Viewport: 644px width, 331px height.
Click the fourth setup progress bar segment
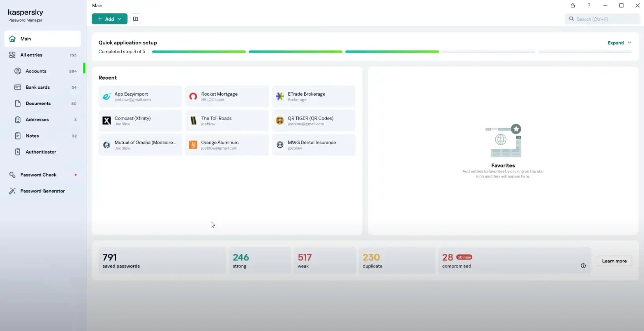[x=488, y=52]
